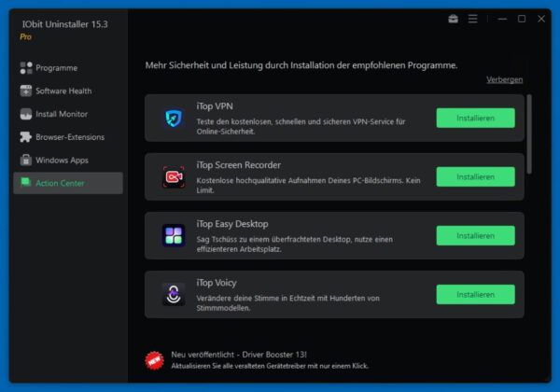The image size is (560, 392).
Task: Open the hamburger options menu
Action: [472, 19]
